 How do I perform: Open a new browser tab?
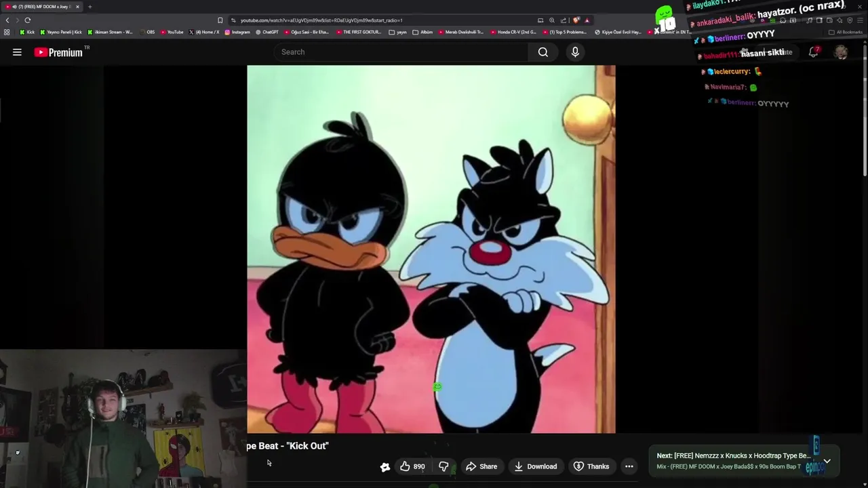click(x=90, y=7)
